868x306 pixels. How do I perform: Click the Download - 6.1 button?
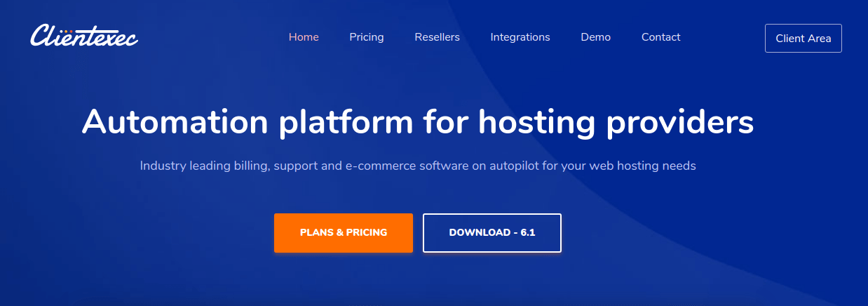pos(492,232)
